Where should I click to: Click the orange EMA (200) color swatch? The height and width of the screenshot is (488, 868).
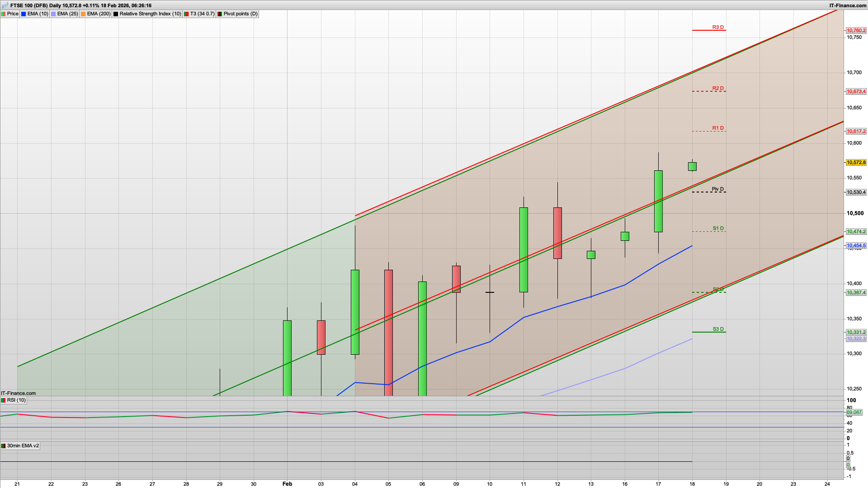[84, 14]
